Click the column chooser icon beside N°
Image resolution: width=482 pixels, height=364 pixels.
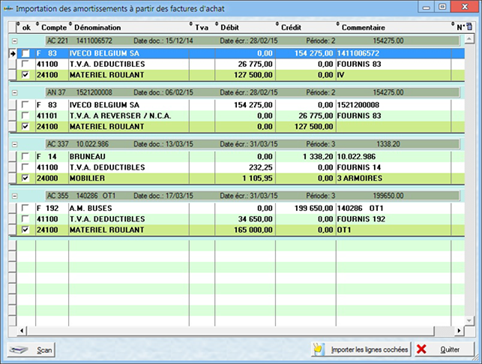click(x=469, y=27)
